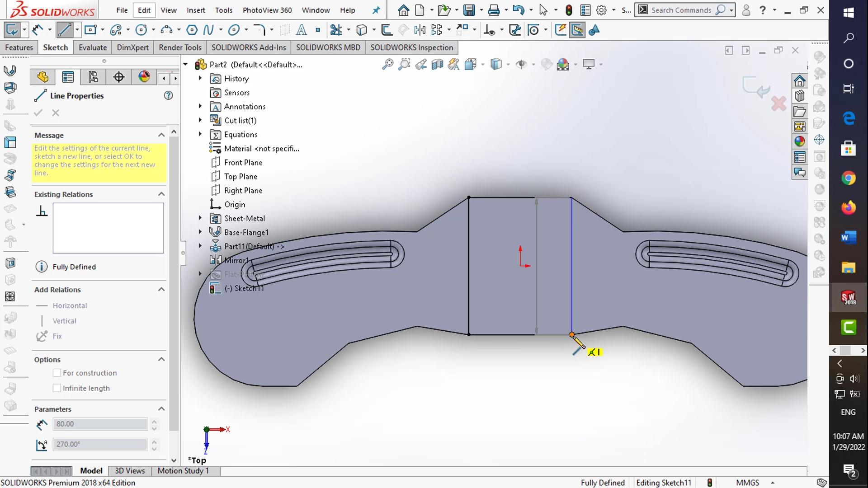This screenshot has height=488, width=868.
Task: Enable the For construction checkbox
Action: pyautogui.click(x=57, y=373)
